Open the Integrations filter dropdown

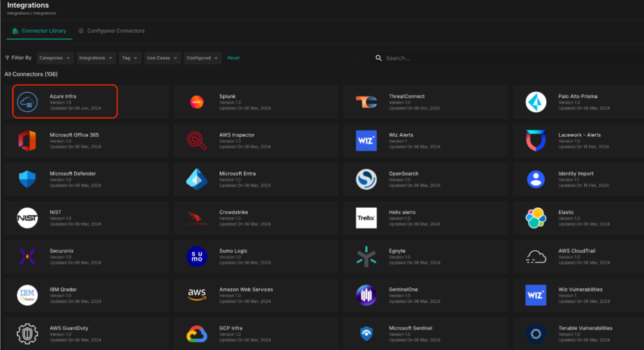click(96, 58)
